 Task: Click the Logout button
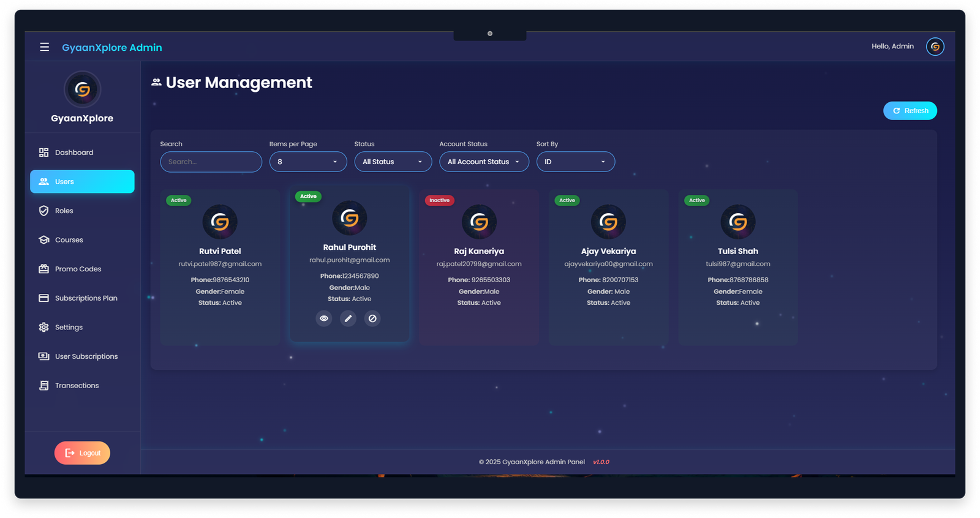(x=82, y=453)
